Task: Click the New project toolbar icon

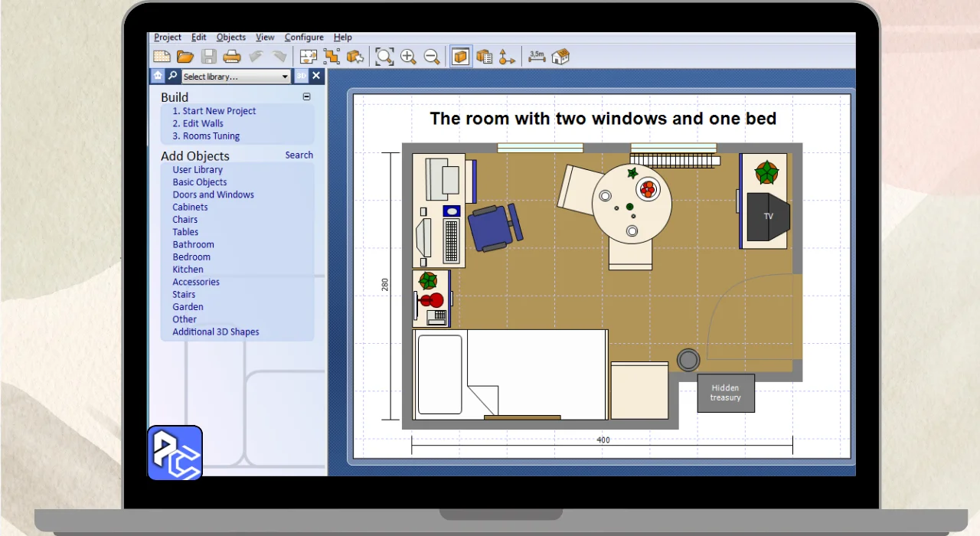Action: [162, 57]
